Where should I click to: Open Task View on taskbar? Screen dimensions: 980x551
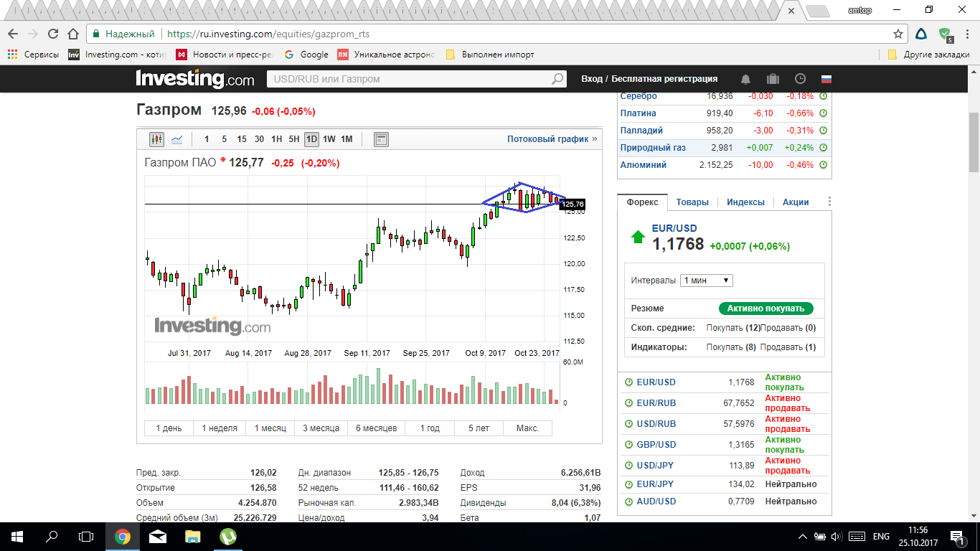pyautogui.click(x=86, y=536)
